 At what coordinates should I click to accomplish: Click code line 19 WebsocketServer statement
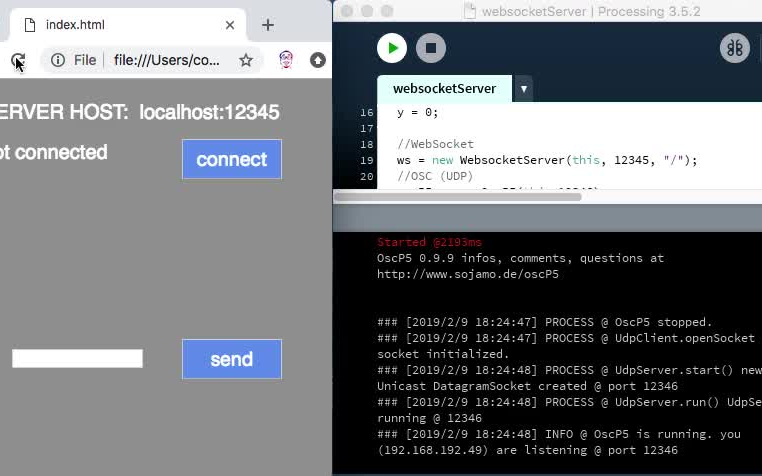tap(547, 160)
